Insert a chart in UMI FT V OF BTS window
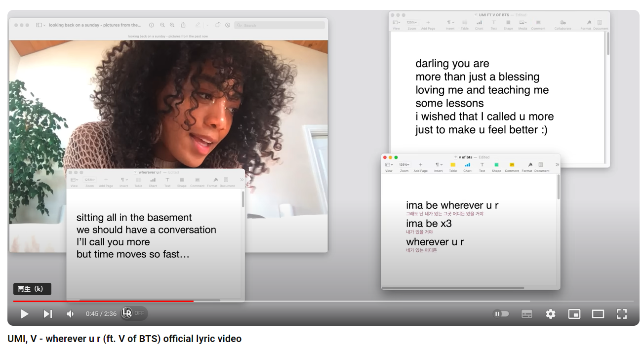The width and height of the screenshot is (644, 346). pyautogui.click(x=479, y=25)
